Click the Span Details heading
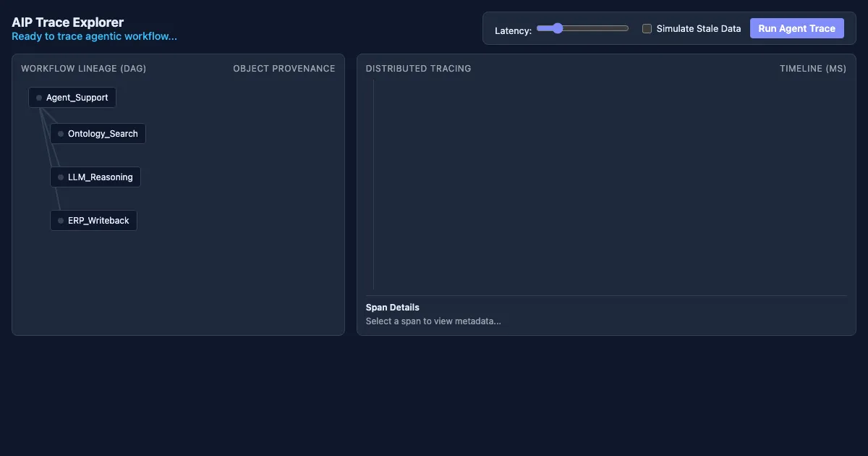Viewport: 868px width, 456px height. (393, 308)
